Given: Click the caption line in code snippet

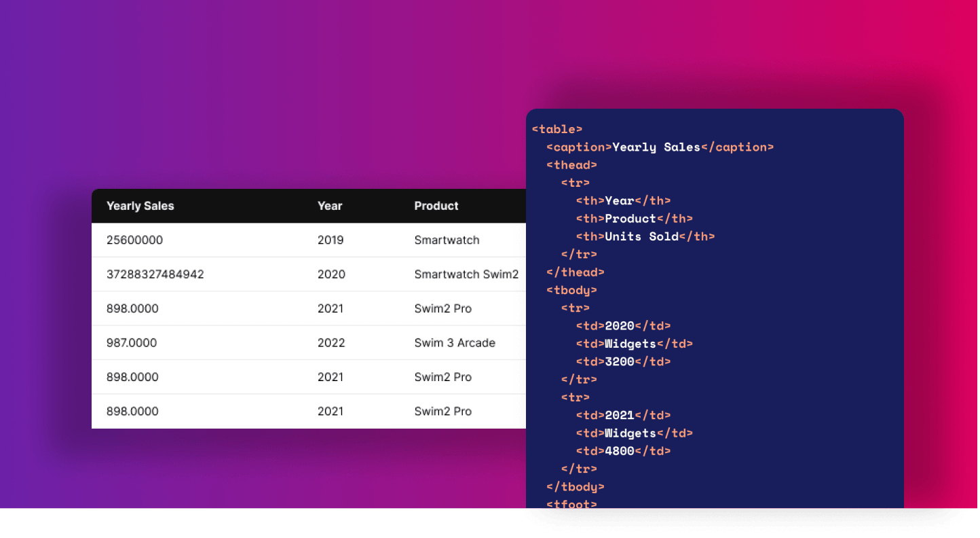Looking at the screenshot, I should pyautogui.click(x=660, y=147).
